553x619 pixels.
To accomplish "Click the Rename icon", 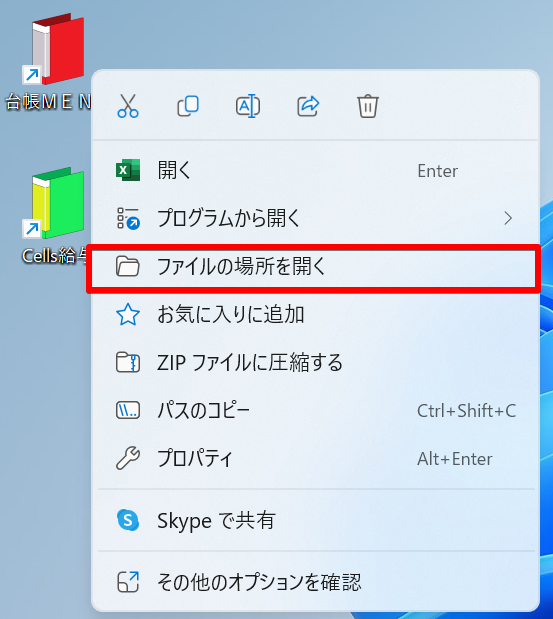I will pyautogui.click(x=248, y=106).
